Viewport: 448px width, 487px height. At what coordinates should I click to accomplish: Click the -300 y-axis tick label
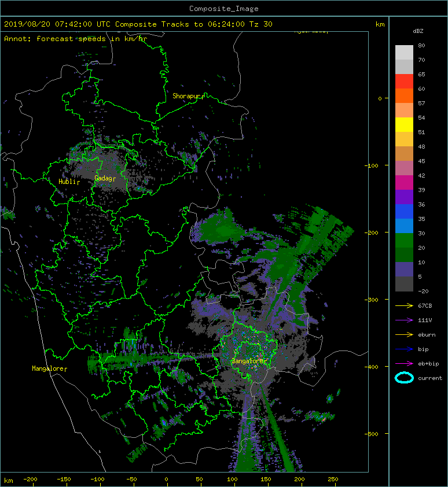[372, 300]
